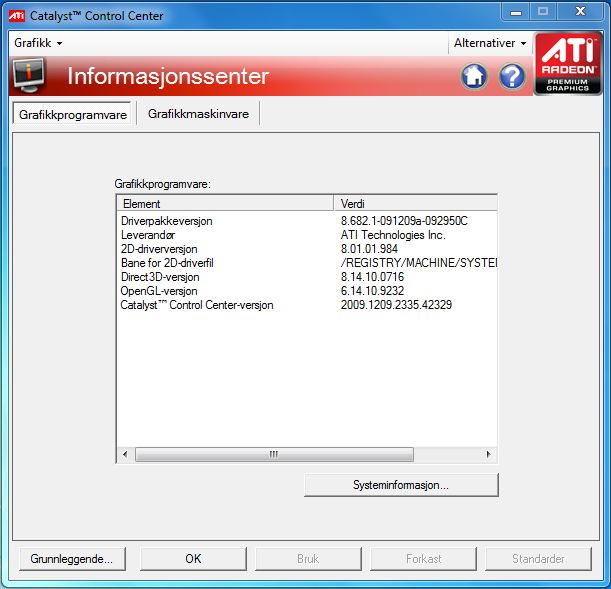Click the value 2009.1209.2335.42329
611x589 pixels.
pyautogui.click(x=396, y=305)
